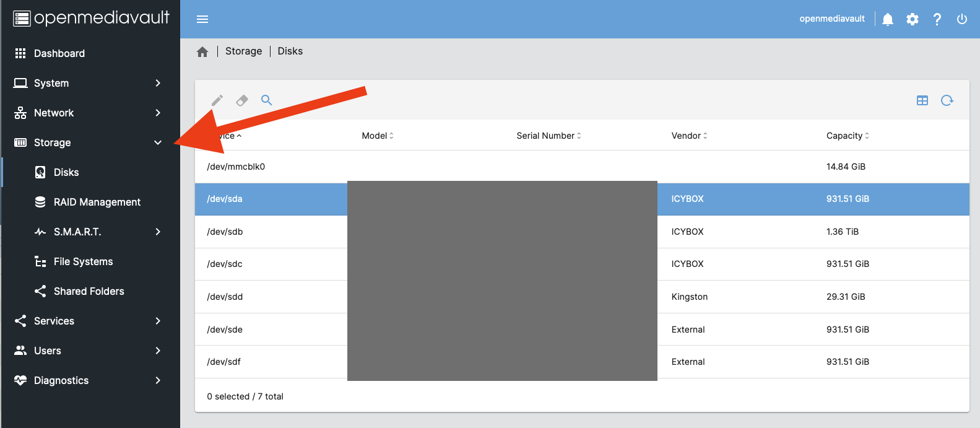
Task: Click the Users people icon
Action: click(20, 351)
